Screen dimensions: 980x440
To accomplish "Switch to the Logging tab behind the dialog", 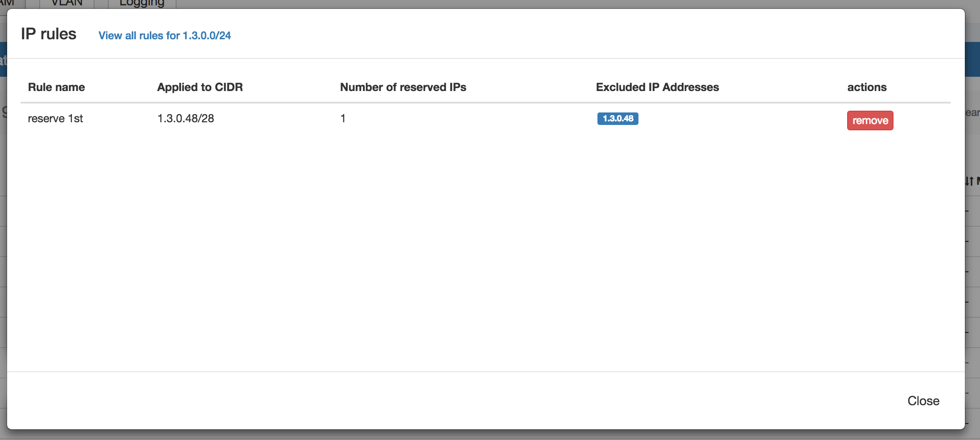I will coord(142,4).
